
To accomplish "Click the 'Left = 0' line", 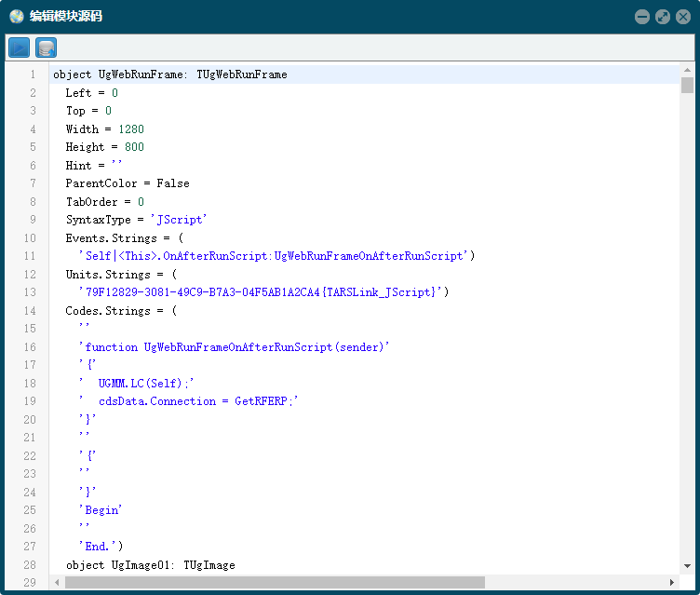I will (91, 93).
